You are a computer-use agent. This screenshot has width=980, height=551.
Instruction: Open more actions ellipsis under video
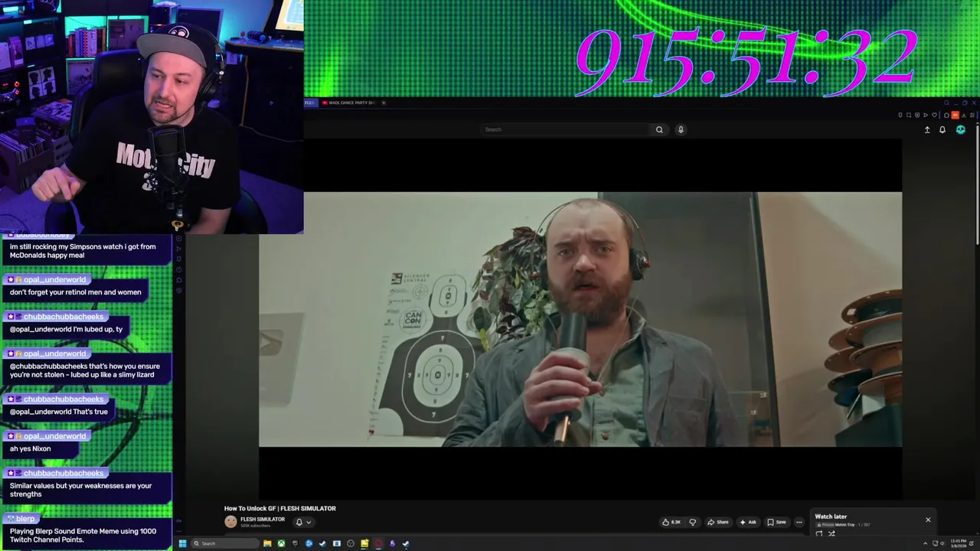coord(799,522)
